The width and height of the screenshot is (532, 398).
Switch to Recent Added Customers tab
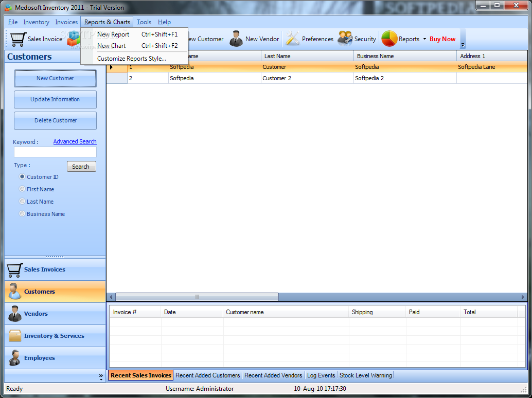208,375
